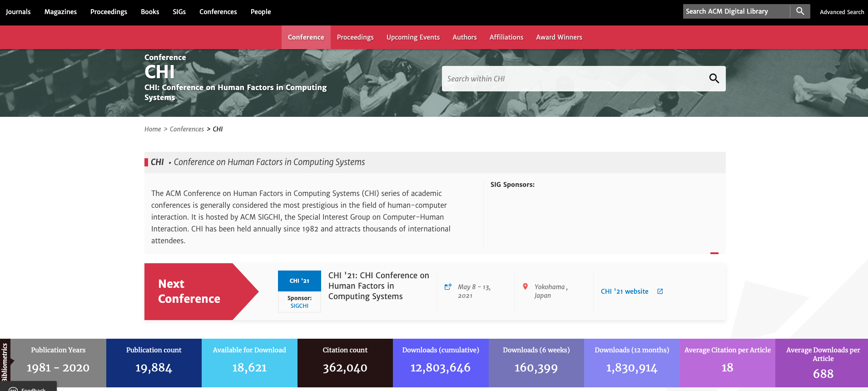This screenshot has width=868, height=391.
Task: Focus the Search ACM Digital Library field
Action: pos(736,11)
